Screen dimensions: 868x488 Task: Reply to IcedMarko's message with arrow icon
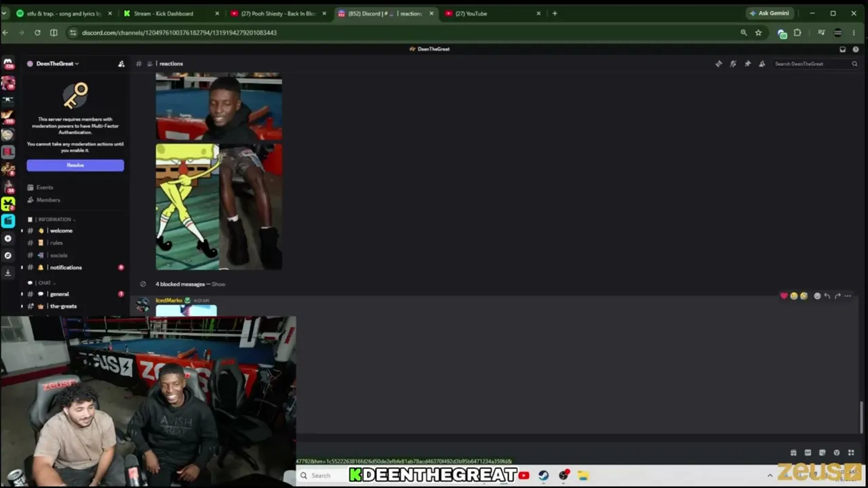[x=827, y=296]
